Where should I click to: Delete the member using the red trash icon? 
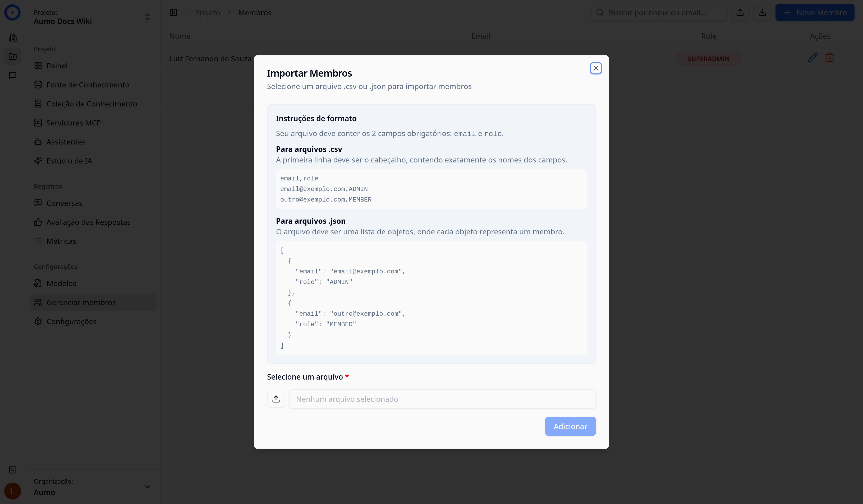(830, 58)
